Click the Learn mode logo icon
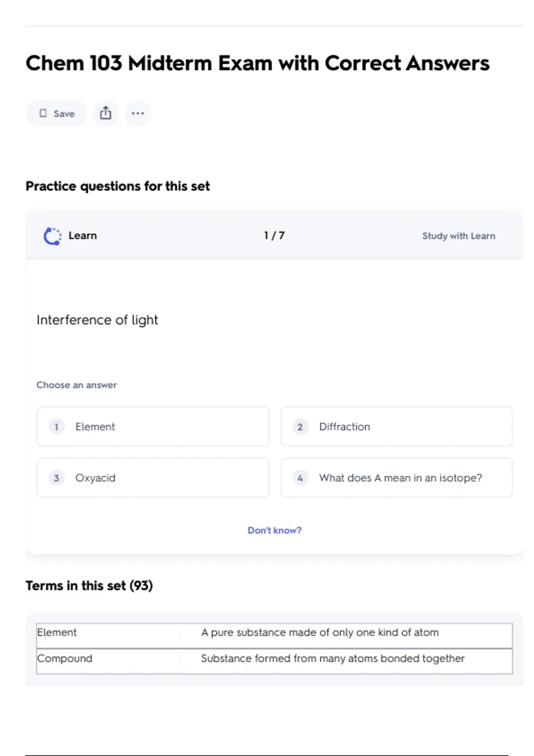The image size is (534, 756). tap(52, 236)
